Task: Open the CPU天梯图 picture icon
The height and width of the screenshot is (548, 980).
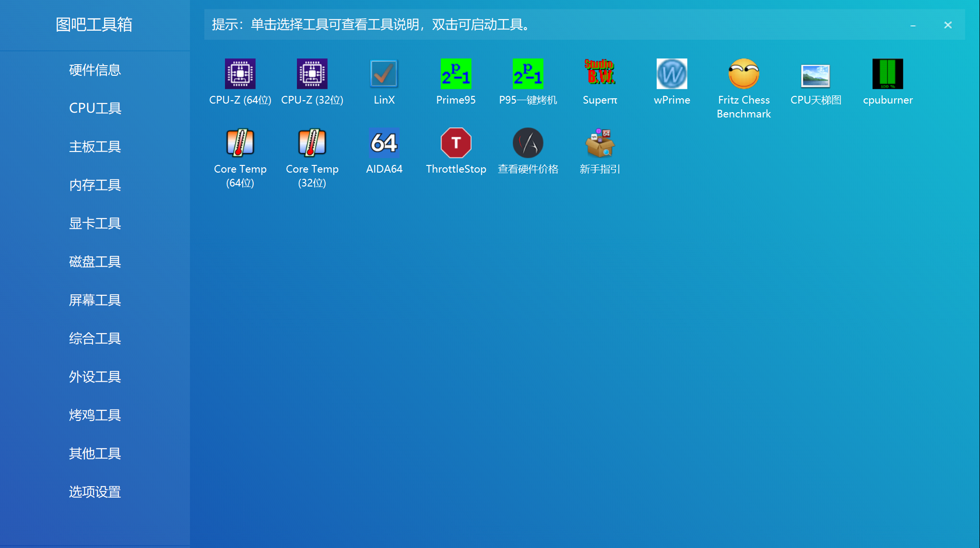Action: pos(815,76)
